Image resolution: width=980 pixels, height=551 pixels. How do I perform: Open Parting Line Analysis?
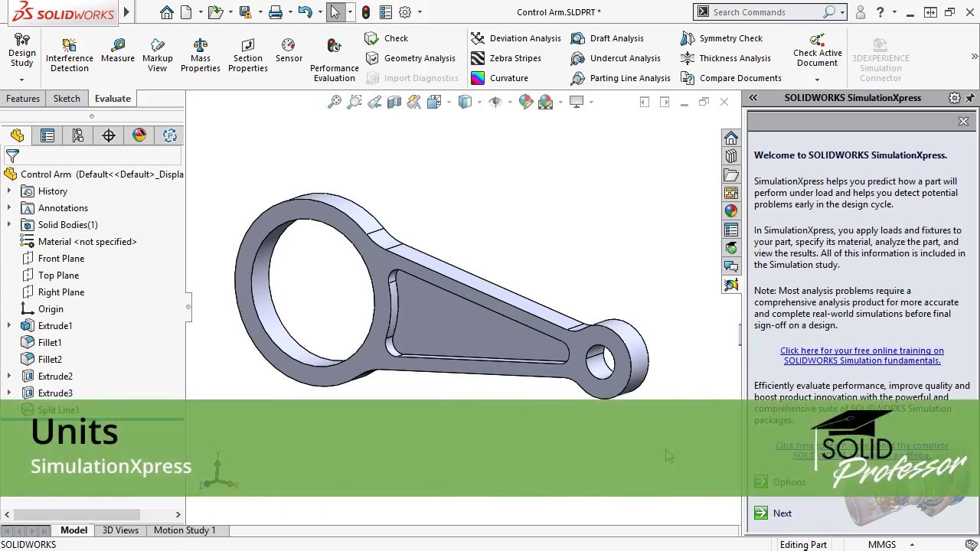pyautogui.click(x=620, y=78)
